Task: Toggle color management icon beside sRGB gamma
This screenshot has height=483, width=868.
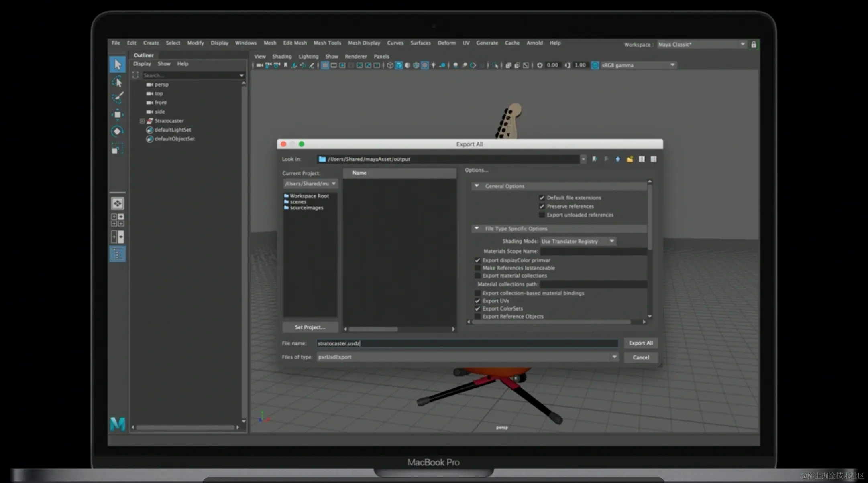Action: point(595,65)
